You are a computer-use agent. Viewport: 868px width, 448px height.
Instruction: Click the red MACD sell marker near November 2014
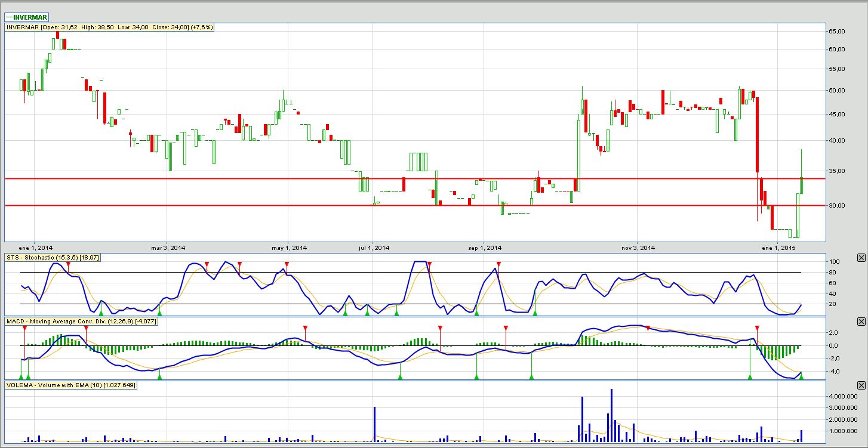(648, 329)
